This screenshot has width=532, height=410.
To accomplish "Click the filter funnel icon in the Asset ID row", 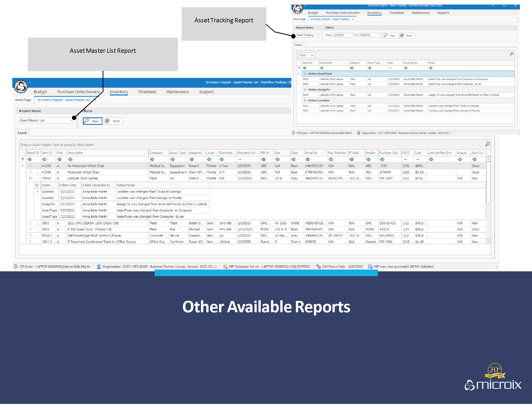I will pos(23,159).
